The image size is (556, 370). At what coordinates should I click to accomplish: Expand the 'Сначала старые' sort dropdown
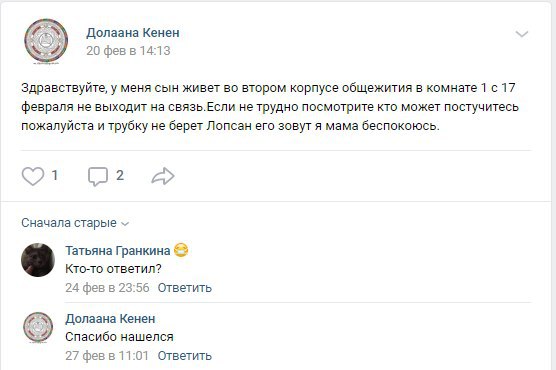tap(75, 223)
